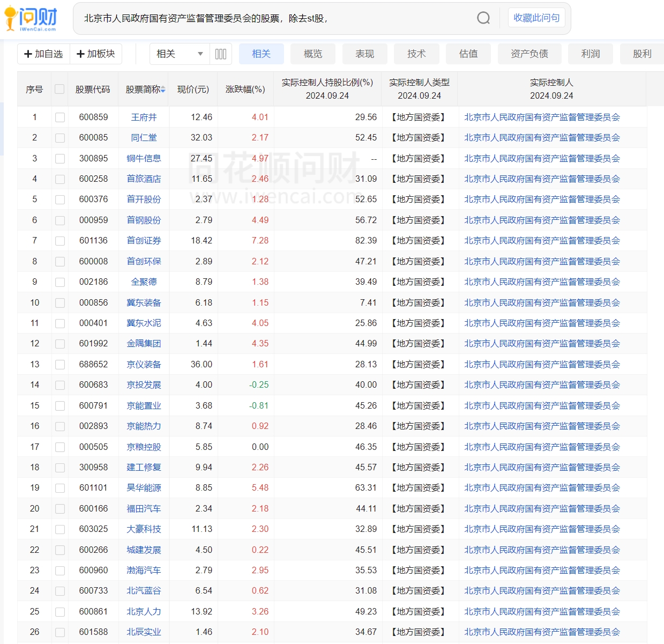Open stock link 首创环保
Image resolution: width=664 pixels, height=644 pixels.
tap(144, 261)
